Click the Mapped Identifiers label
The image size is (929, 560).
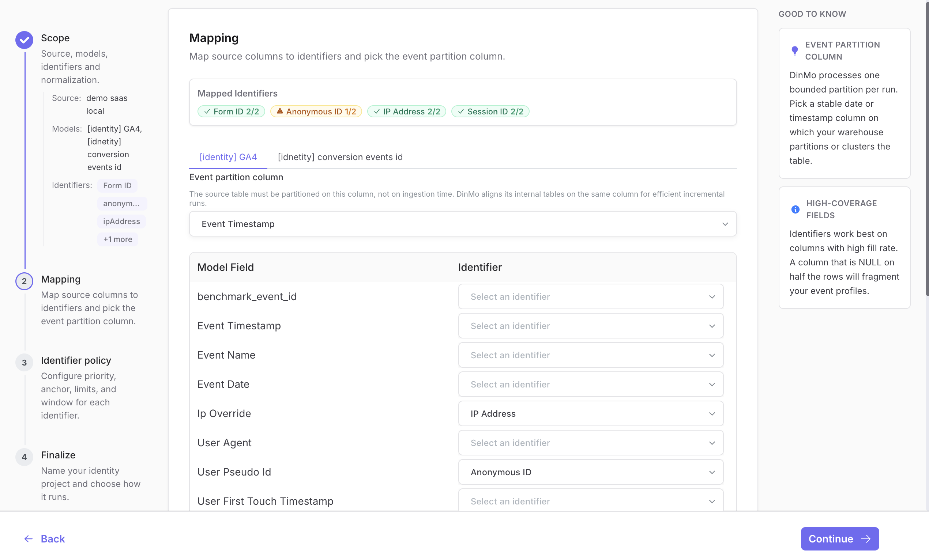click(237, 94)
